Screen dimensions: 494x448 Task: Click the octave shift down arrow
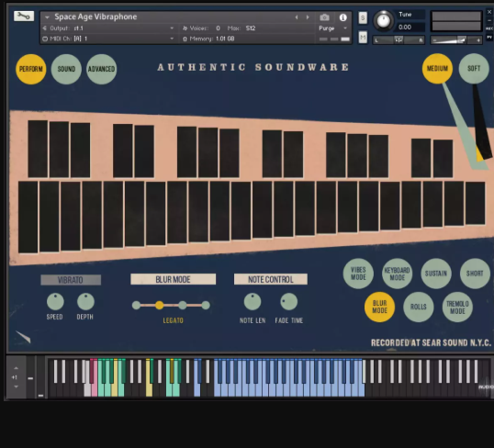coord(16,386)
